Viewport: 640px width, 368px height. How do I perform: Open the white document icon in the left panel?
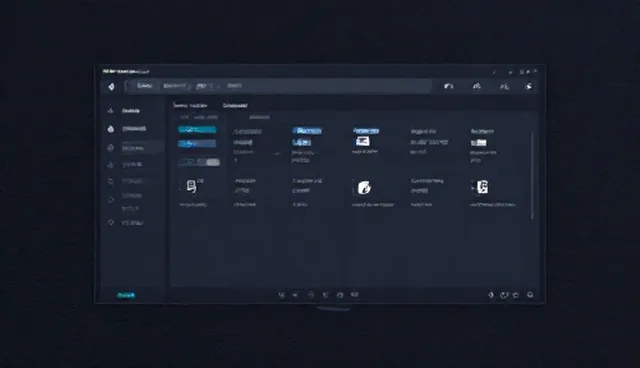(x=191, y=186)
